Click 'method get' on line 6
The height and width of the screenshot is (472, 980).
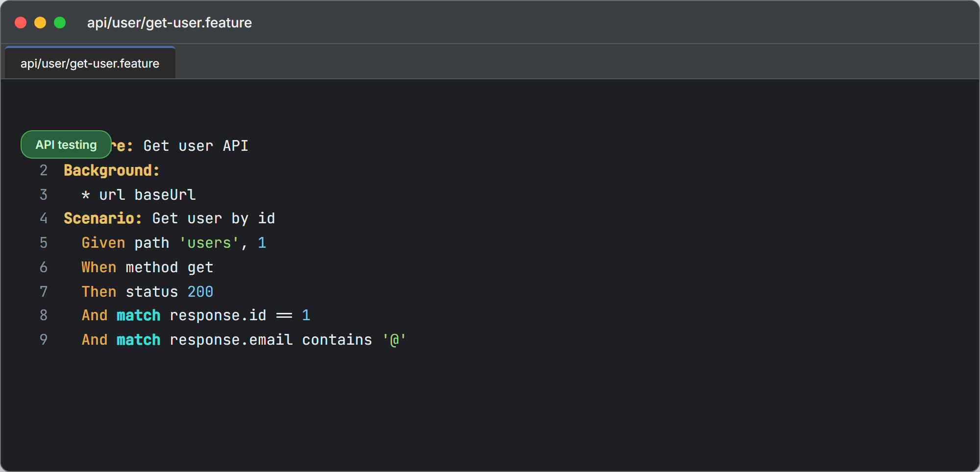click(x=170, y=267)
